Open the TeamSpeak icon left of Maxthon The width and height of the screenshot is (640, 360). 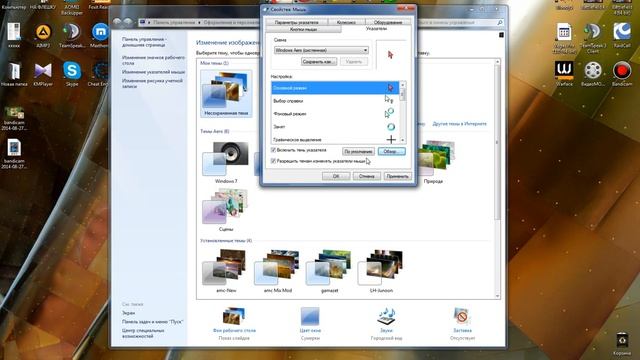click(x=72, y=36)
